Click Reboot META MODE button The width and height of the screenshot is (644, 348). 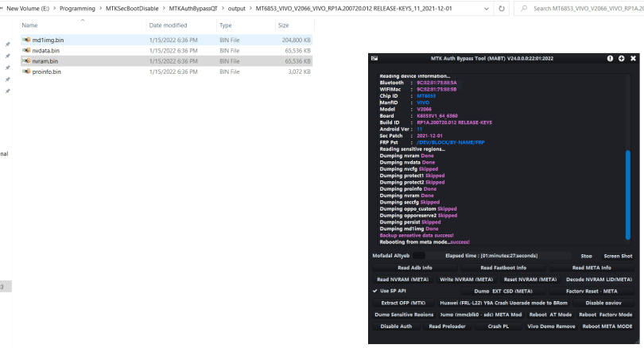(607, 327)
